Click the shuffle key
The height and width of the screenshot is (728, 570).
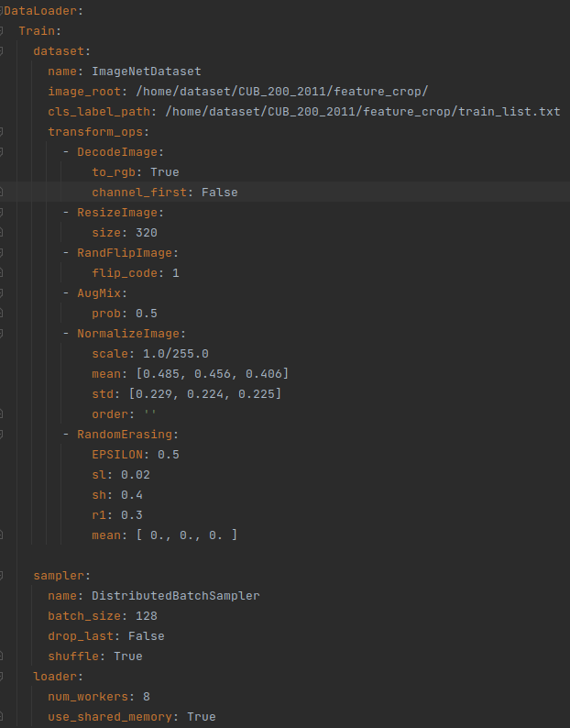[x=73, y=656]
